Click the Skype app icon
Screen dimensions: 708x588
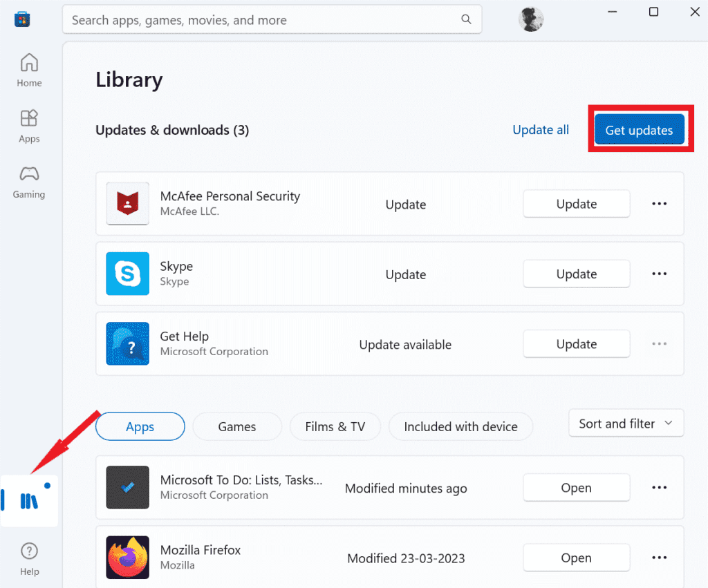click(x=128, y=274)
